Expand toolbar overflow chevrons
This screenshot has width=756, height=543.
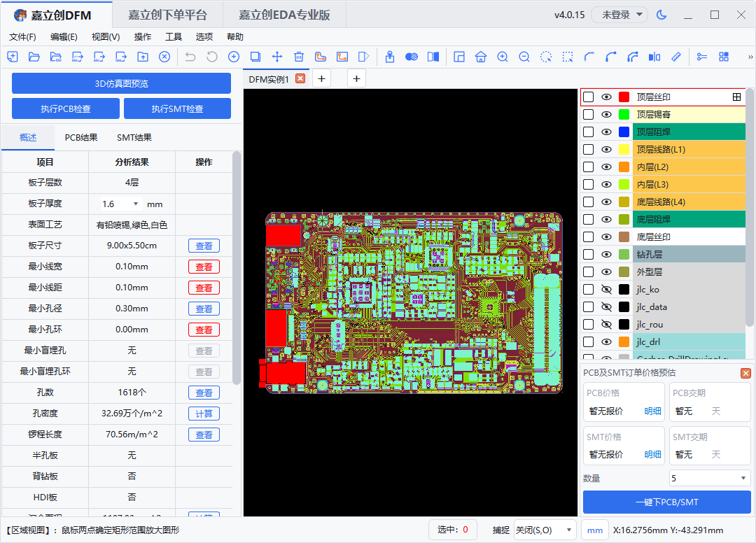(750, 57)
